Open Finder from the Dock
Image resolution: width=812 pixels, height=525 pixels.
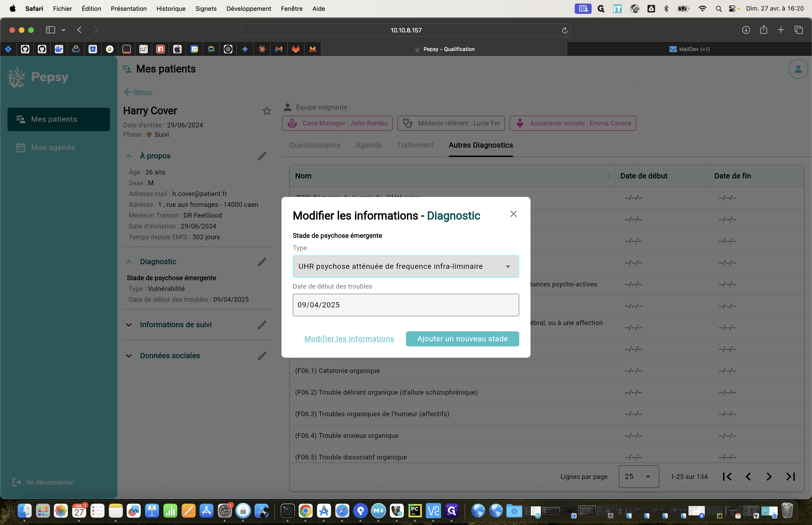tap(24, 511)
